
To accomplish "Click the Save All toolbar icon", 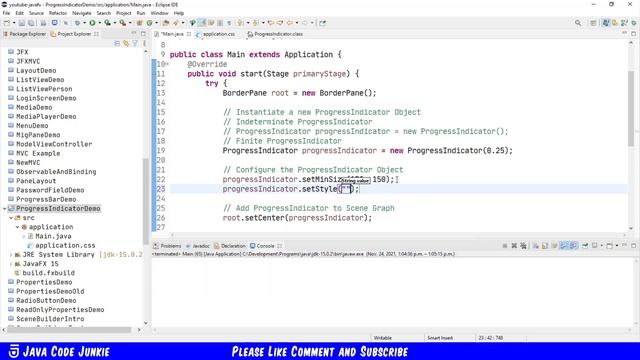I will [31, 23].
